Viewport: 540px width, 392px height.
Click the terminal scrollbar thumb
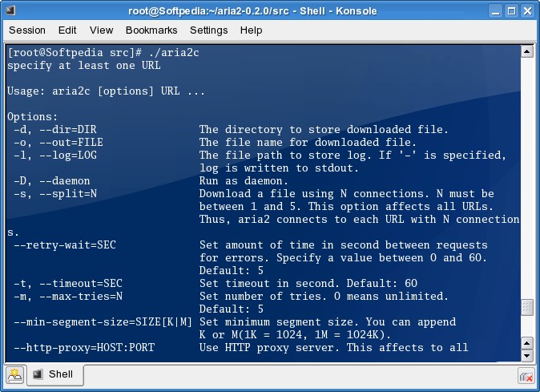[x=526, y=309]
